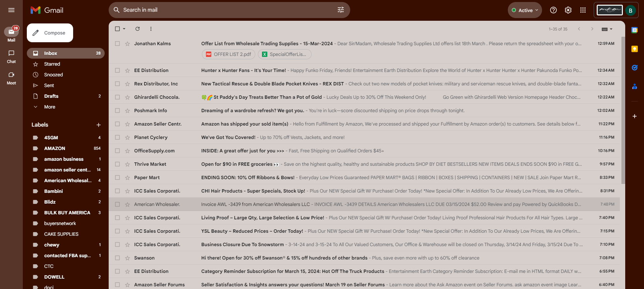644x289 pixels.
Task: Select the OfficeSupply.com email checkbox
Action: pyautogui.click(x=117, y=151)
